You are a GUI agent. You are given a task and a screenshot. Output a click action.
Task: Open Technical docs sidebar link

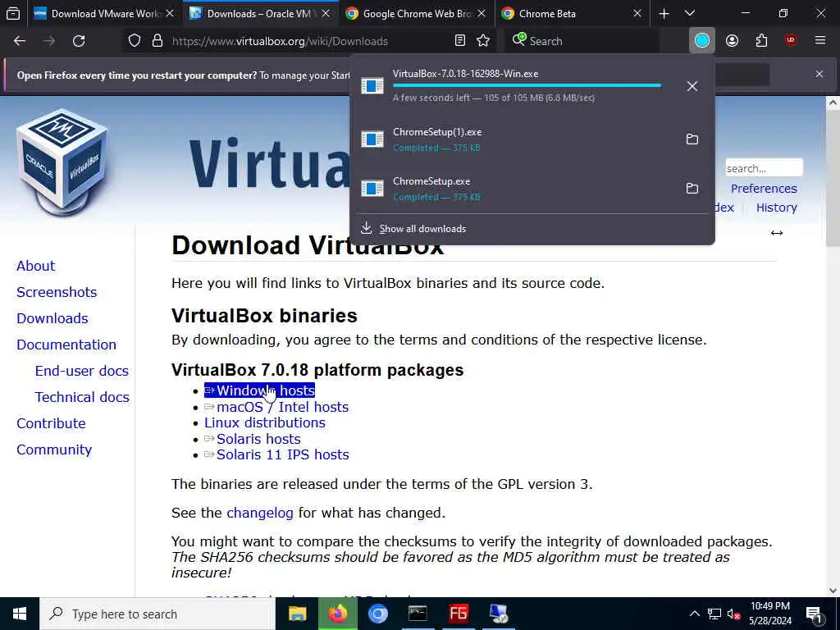pyautogui.click(x=82, y=397)
